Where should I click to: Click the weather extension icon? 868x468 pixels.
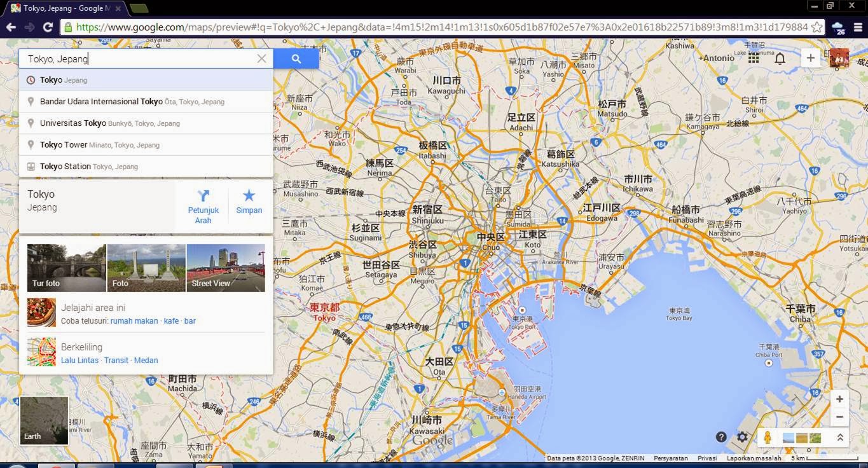[x=837, y=27]
